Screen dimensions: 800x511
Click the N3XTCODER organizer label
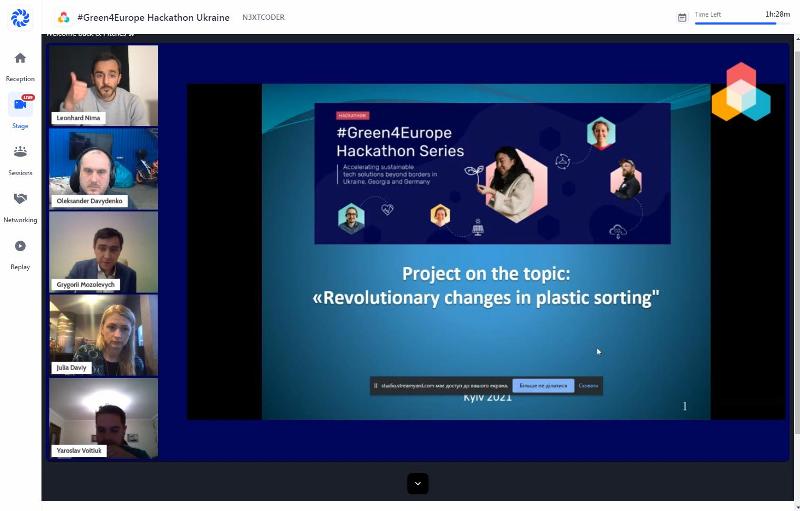263,17
